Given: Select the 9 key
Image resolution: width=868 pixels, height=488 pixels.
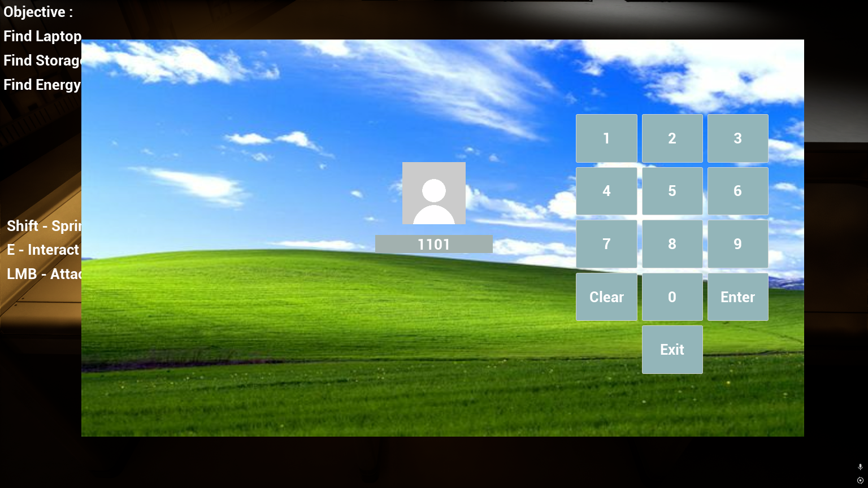Looking at the screenshot, I should tap(738, 244).
